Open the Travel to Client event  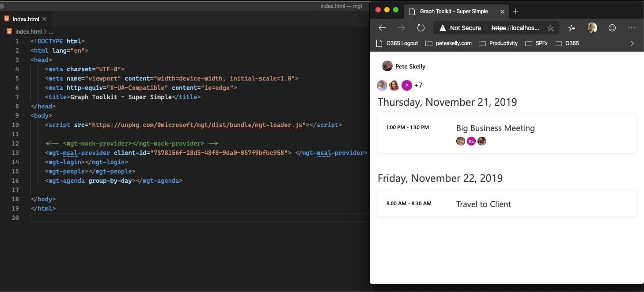pos(507,204)
